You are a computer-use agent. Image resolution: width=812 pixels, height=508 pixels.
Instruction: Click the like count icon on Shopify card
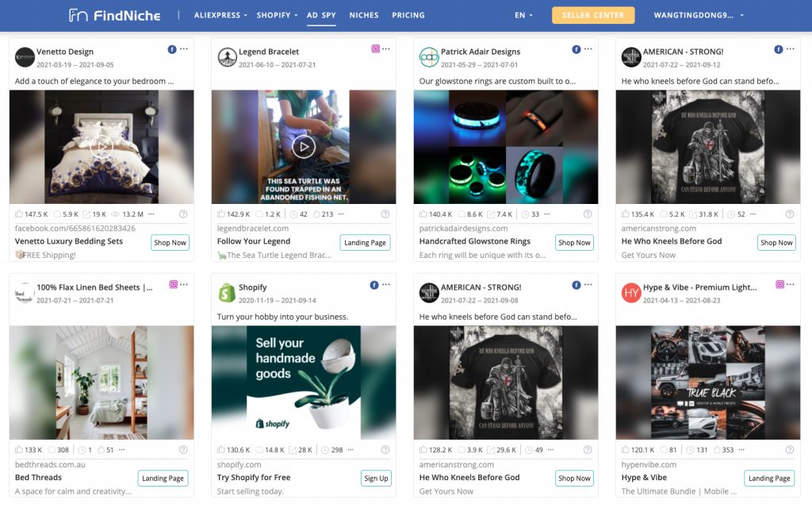tap(221, 450)
